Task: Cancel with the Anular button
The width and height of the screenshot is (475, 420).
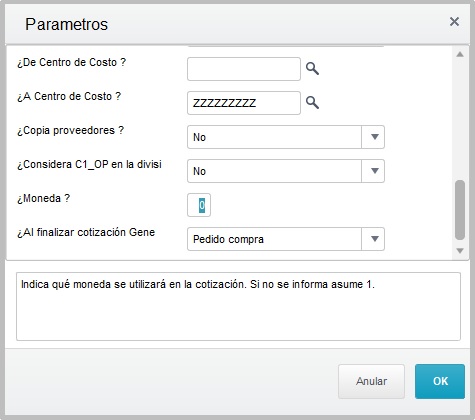Action: (x=371, y=381)
